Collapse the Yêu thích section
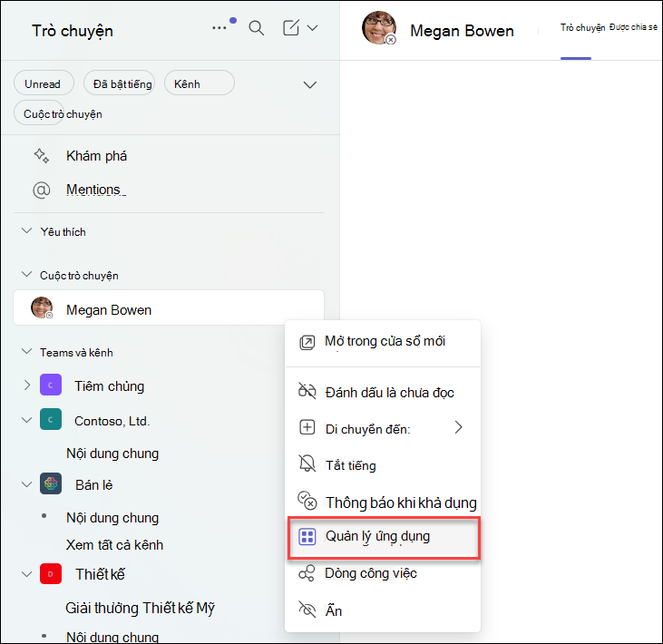The width and height of the screenshot is (663, 644). [x=26, y=231]
